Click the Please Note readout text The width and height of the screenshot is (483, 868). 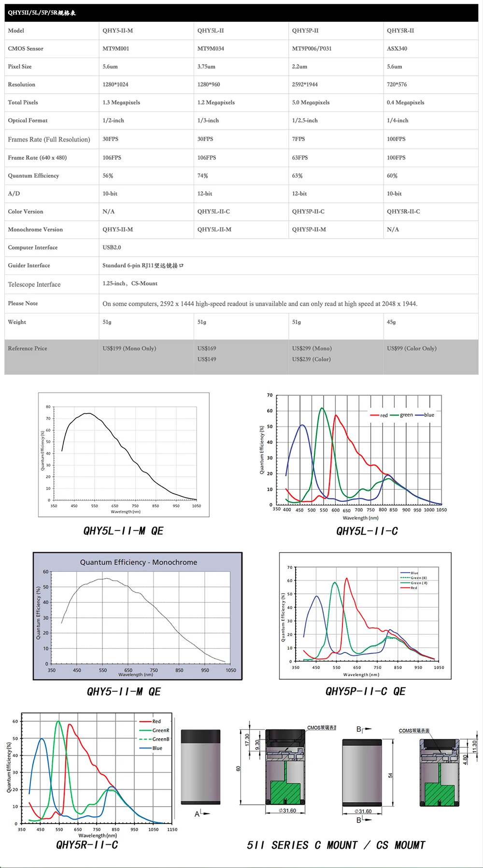point(260,304)
